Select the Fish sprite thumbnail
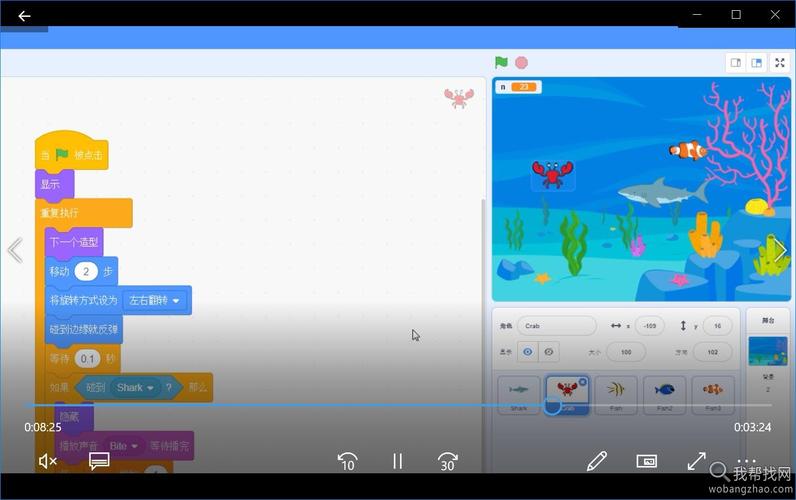 click(616, 395)
